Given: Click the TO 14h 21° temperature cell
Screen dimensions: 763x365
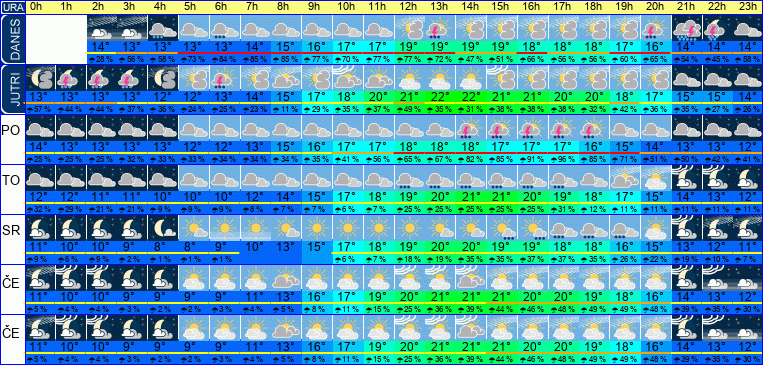Looking at the screenshot, I should click(x=470, y=197).
